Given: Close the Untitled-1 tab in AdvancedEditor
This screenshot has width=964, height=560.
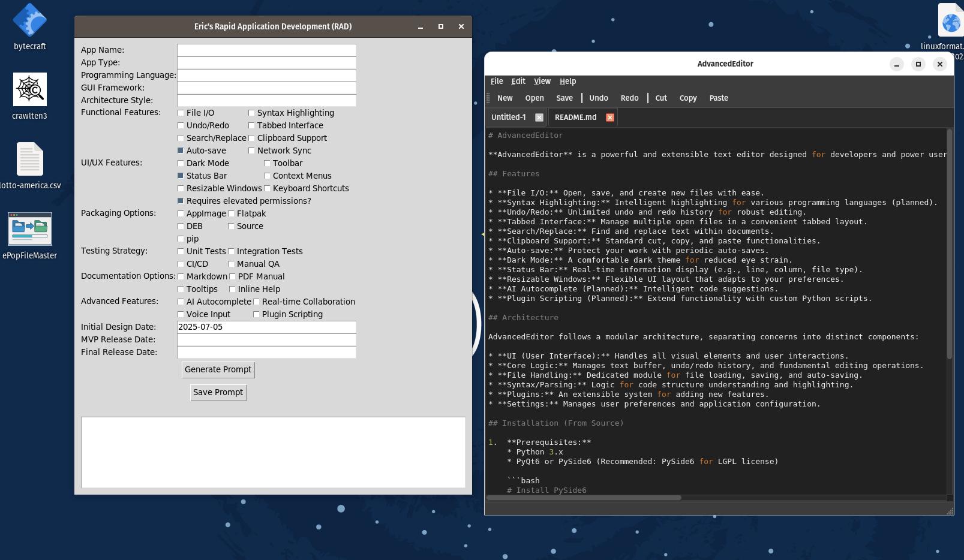Looking at the screenshot, I should click(x=539, y=118).
